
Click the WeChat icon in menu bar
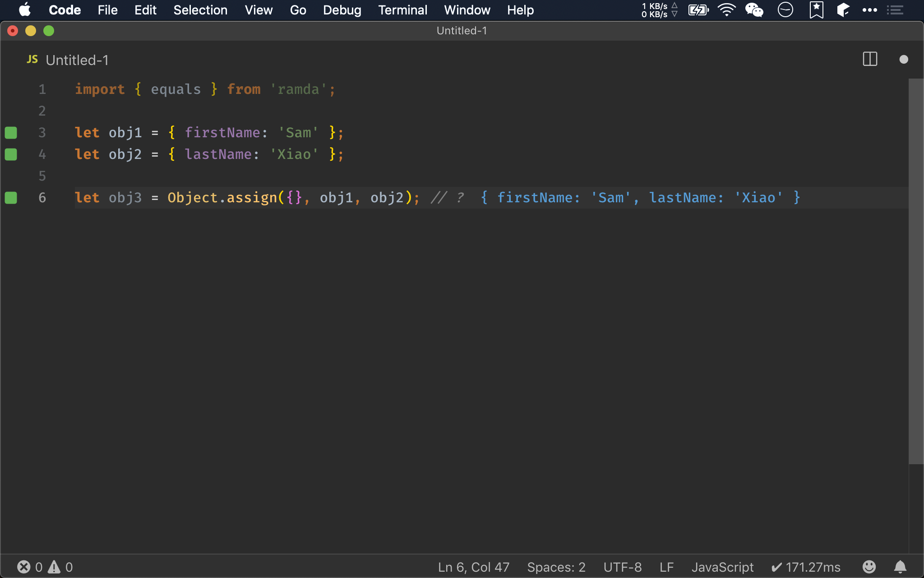754,10
